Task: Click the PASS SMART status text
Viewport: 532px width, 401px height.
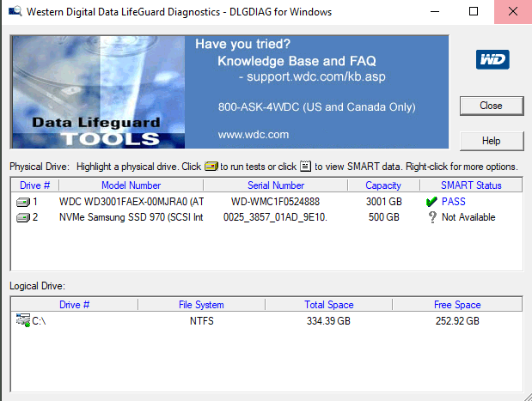Action: (x=453, y=202)
